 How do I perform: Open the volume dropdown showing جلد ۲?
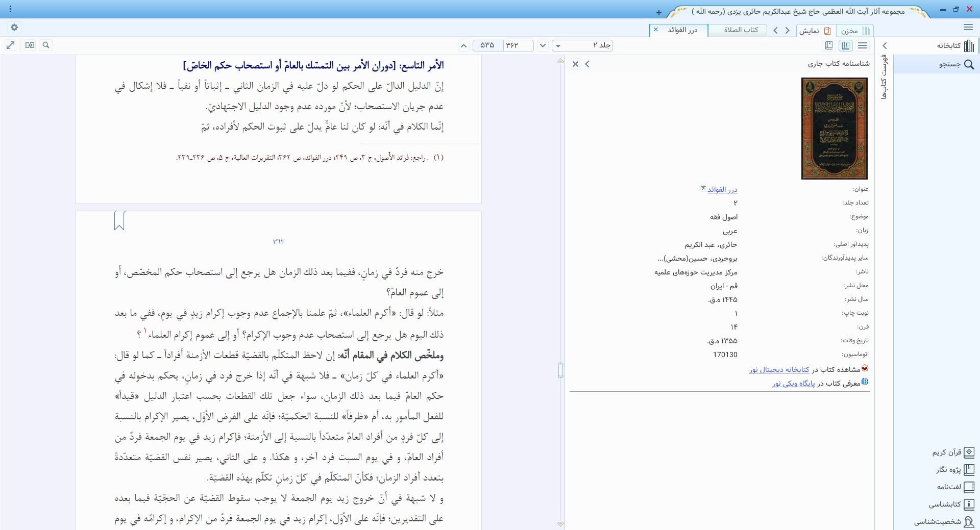[x=582, y=45]
